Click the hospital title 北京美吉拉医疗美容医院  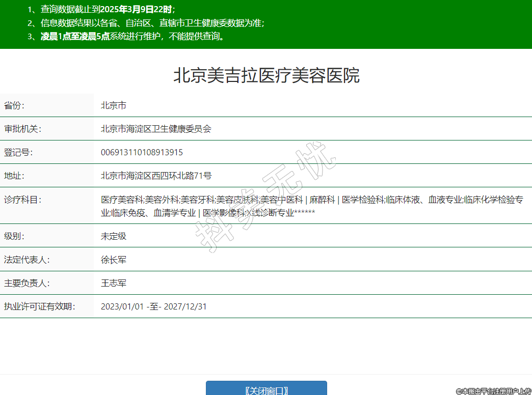click(266, 75)
